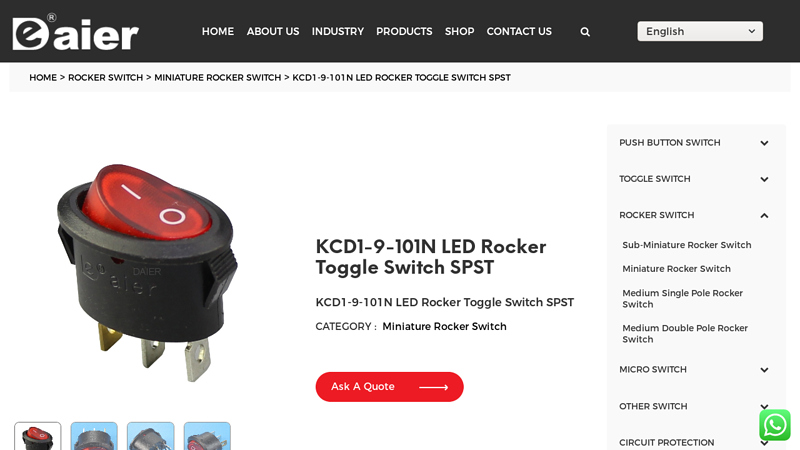Select the first product thumbnail
The height and width of the screenshot is (450, 800).
click(x=38, y=436)
